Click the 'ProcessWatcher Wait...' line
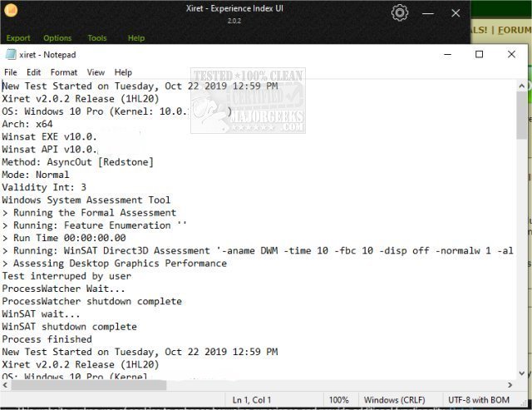The height and width of the screenshot is (410, 532). point(63,289)
